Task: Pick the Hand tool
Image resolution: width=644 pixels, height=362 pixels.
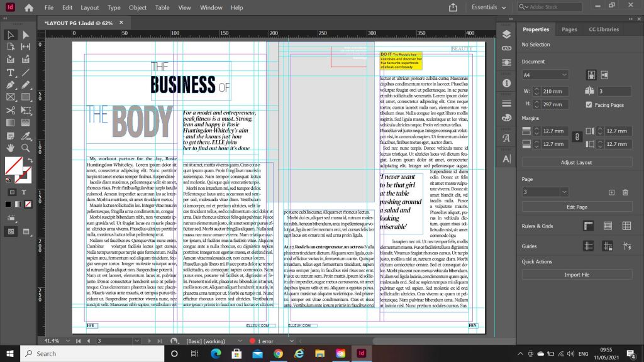Action: [11, 148]
